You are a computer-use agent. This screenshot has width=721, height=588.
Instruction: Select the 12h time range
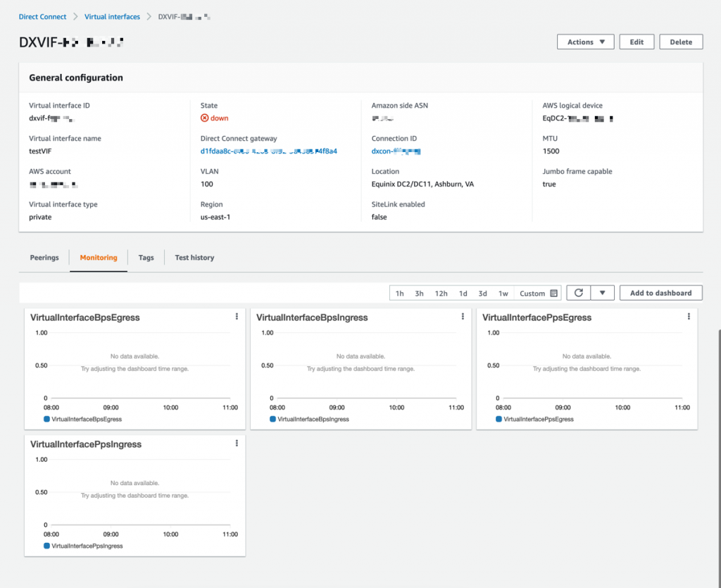(441, 292)
